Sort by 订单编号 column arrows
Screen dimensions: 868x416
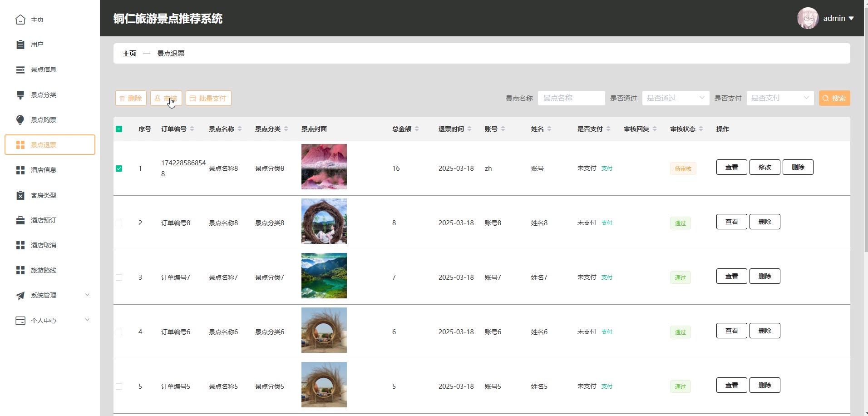click(x=192, y=129)
